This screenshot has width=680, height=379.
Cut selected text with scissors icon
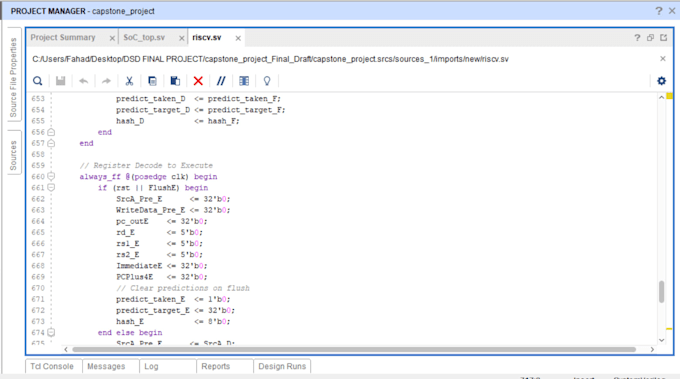[x=129, y=81]
